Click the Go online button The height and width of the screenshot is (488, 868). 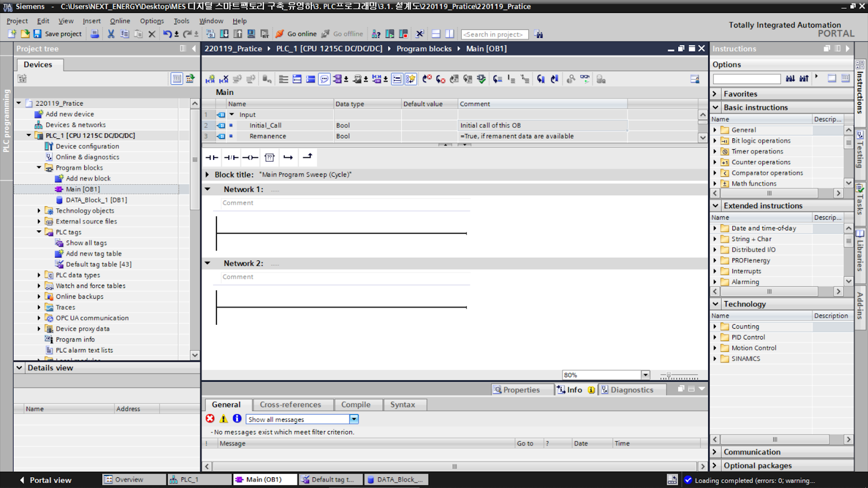296,34
